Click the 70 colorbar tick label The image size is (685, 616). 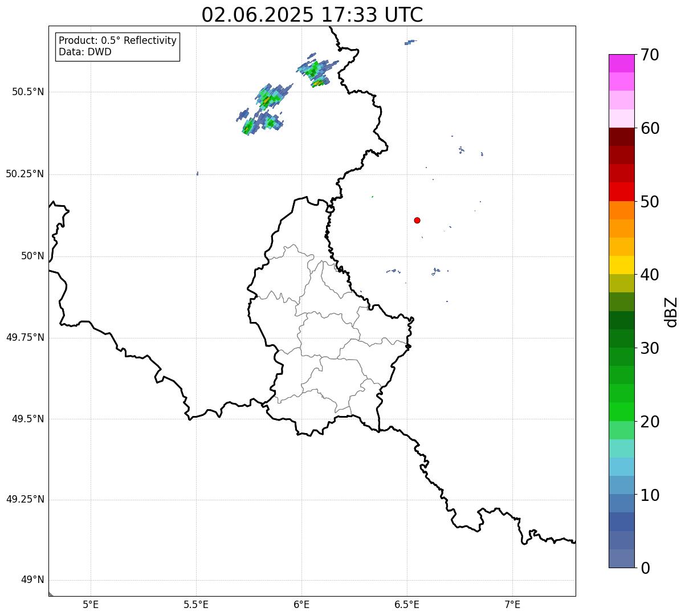[650, 55]
